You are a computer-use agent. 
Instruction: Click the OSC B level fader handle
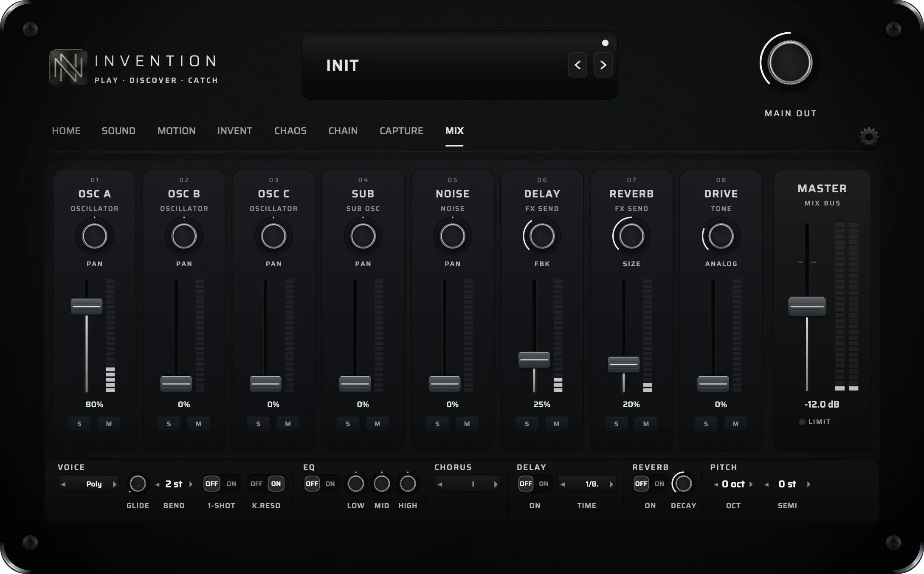click(176, 384)
